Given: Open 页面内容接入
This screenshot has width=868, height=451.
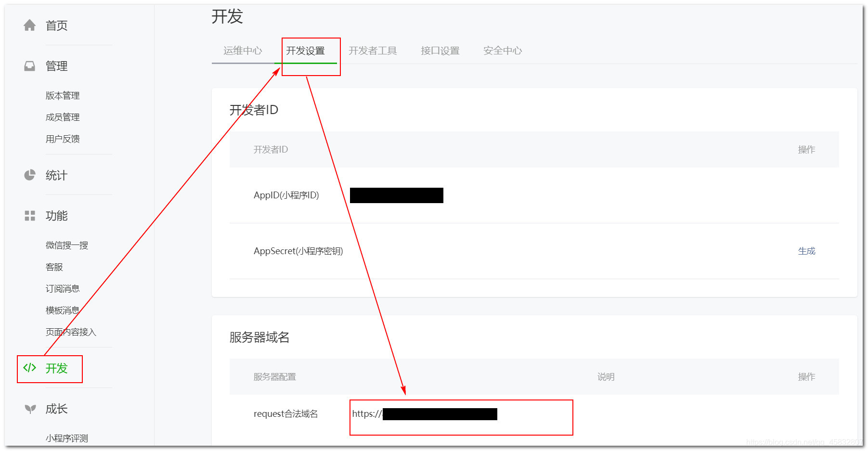Looking at the screenshot, I should click(x=71, y=332).
